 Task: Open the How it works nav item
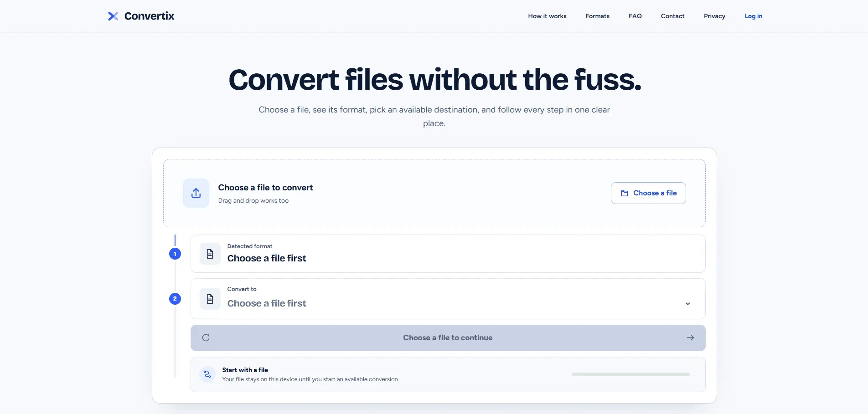click(547, 16)
